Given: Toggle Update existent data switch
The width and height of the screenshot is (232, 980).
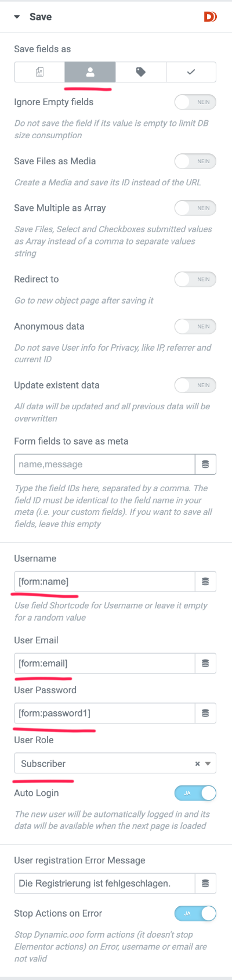Looking at the screenshot, I should 195,385.
